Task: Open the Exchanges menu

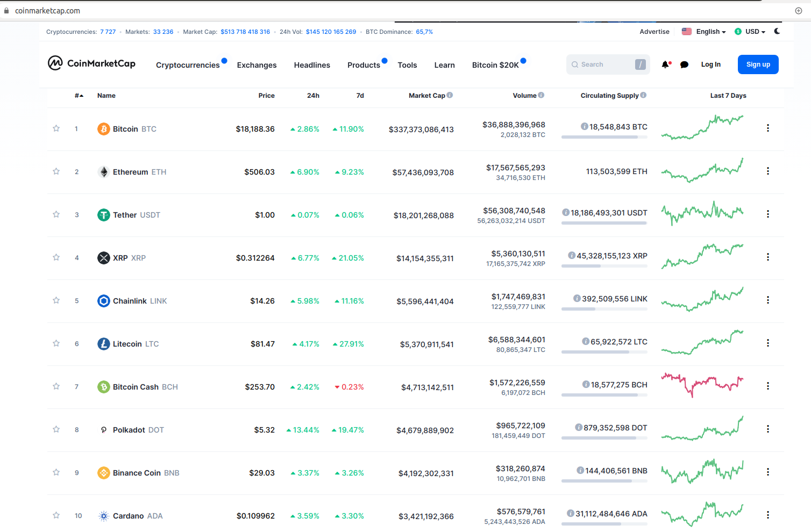Action: point(257,65)
